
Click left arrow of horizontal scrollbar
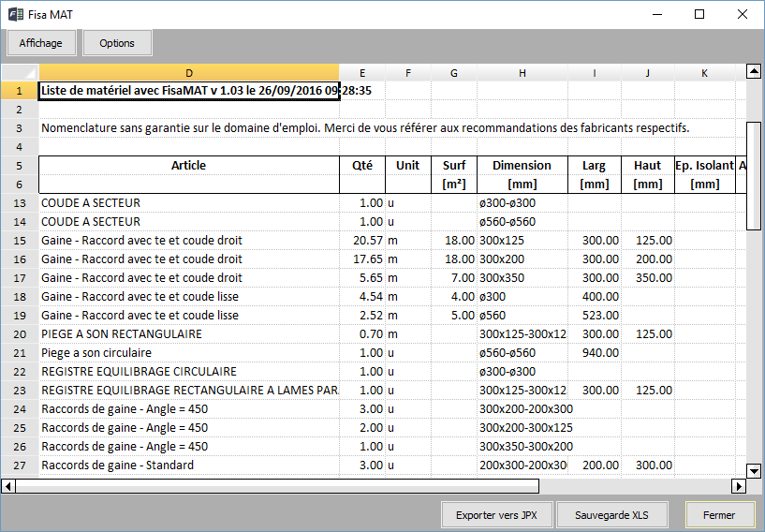(8, 486)
